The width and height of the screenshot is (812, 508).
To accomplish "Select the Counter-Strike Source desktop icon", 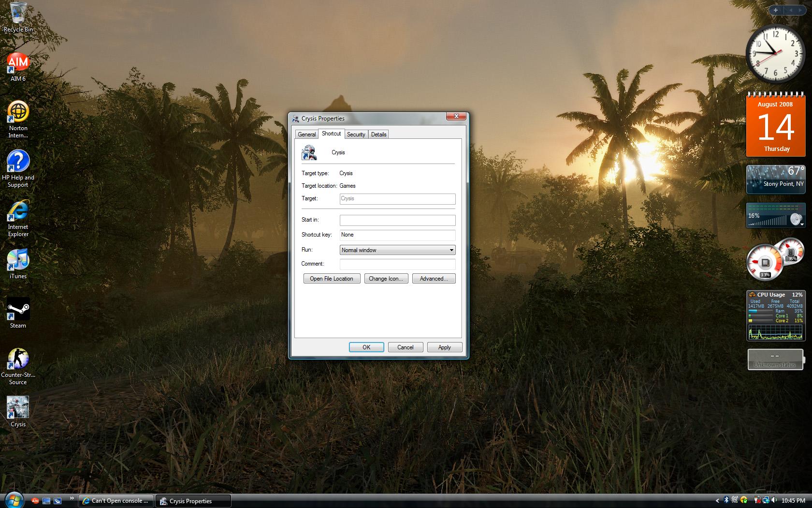I will [x=18, y=366].
